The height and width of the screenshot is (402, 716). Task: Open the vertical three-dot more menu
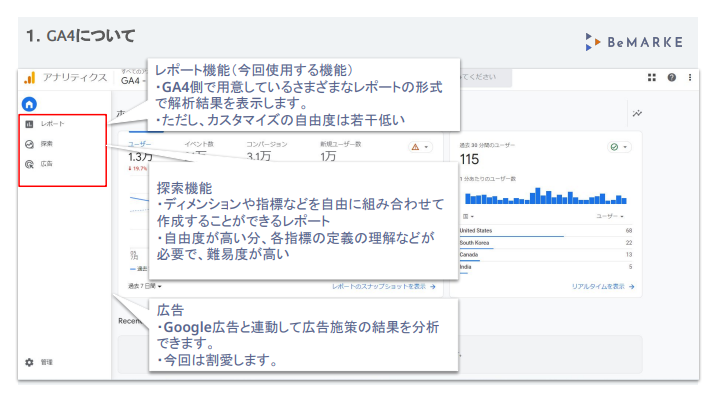690,78
